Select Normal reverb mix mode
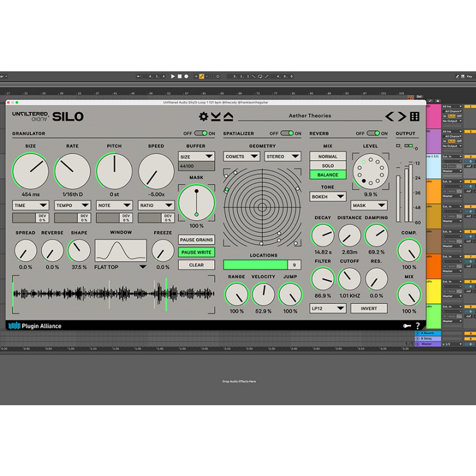 tap(328, 156)
